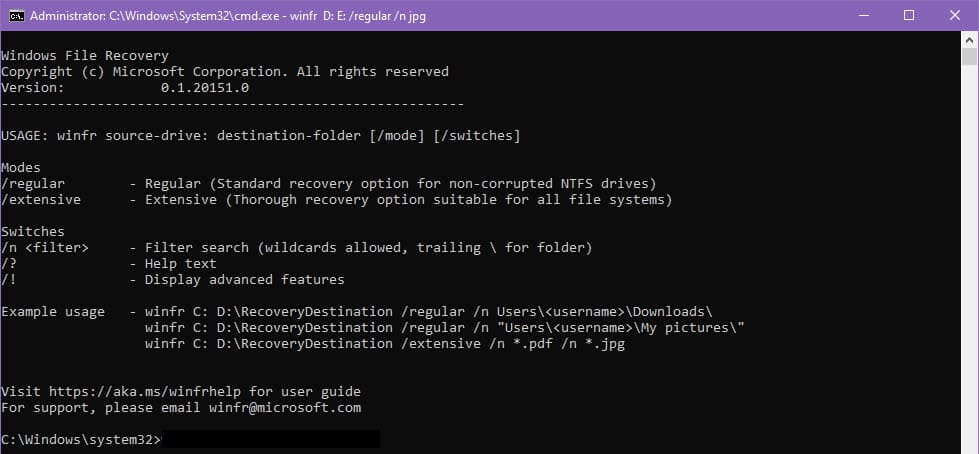Click the /? Help text switch line
Image resolution: width=979 pixels, height=454 pixels.
109,264
